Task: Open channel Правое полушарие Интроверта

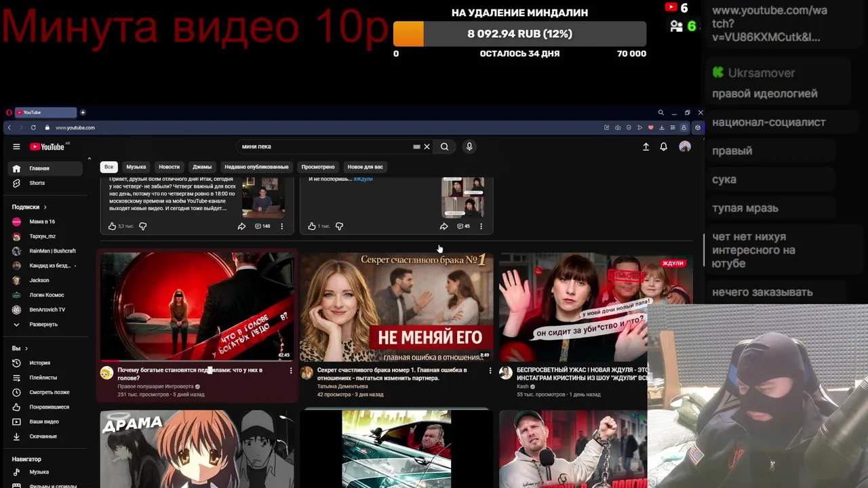Action: 155,386
